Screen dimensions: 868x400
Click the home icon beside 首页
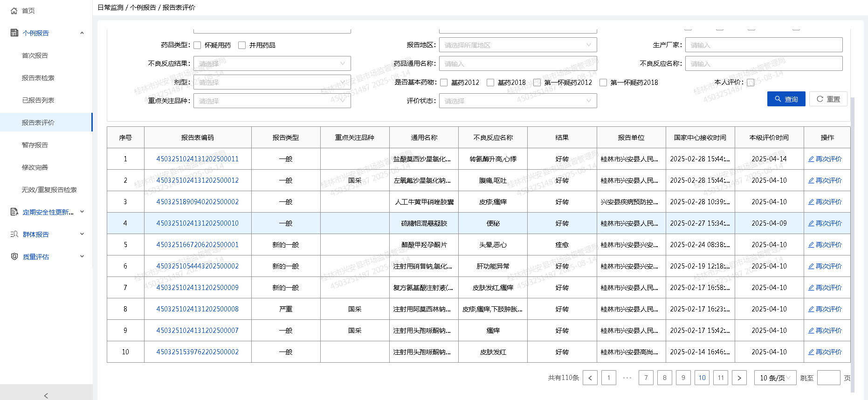click(x=14, y=11)
